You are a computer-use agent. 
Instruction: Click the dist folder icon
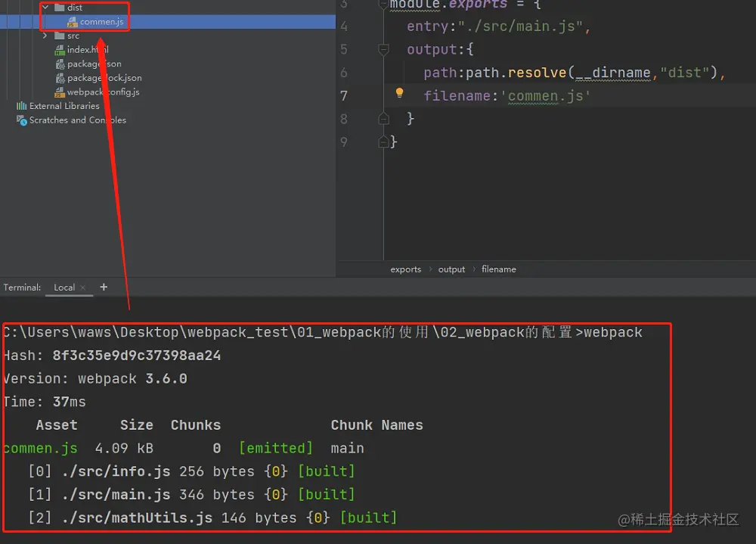pyautogui.click(x=60, y=8)
